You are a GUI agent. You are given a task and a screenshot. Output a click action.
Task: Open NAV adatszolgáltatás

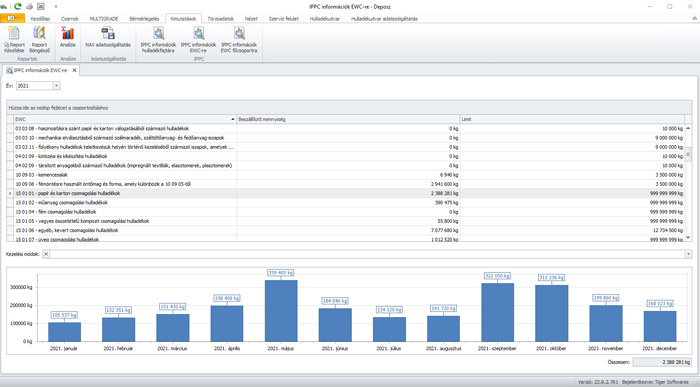tap(108, 37)
